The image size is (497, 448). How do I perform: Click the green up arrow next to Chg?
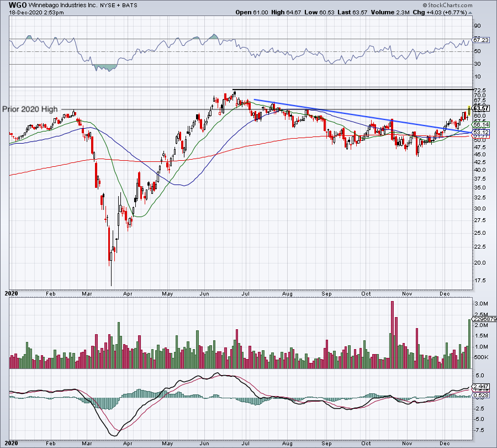pyautogui.click(x=470, y=13)
